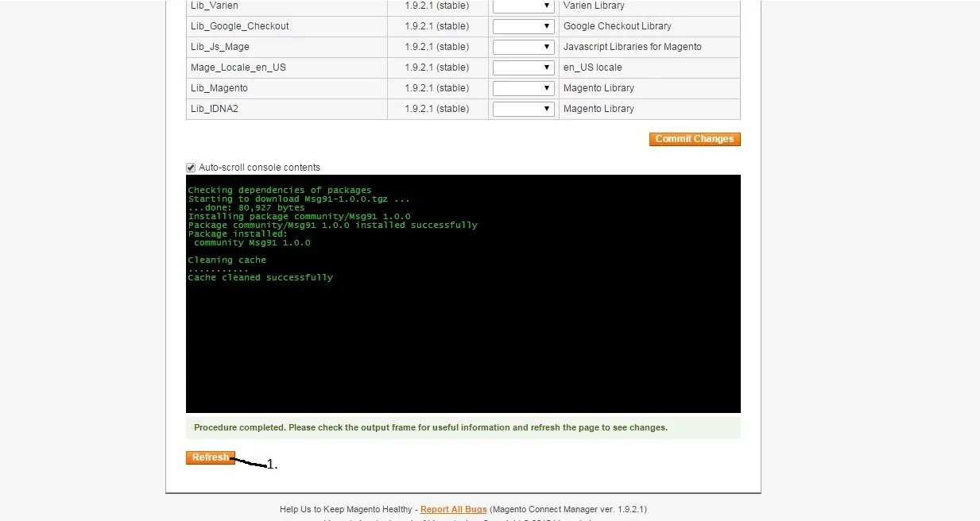Click the Lib_IDNA2 row's Magento Library description
The image size is (980, 521).
tap(598, 109)
